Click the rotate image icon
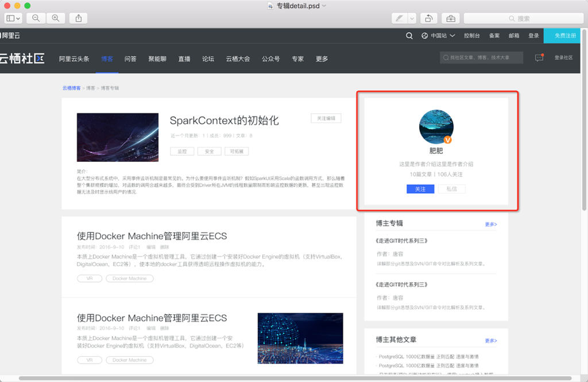588x382 pixels. 429,18
